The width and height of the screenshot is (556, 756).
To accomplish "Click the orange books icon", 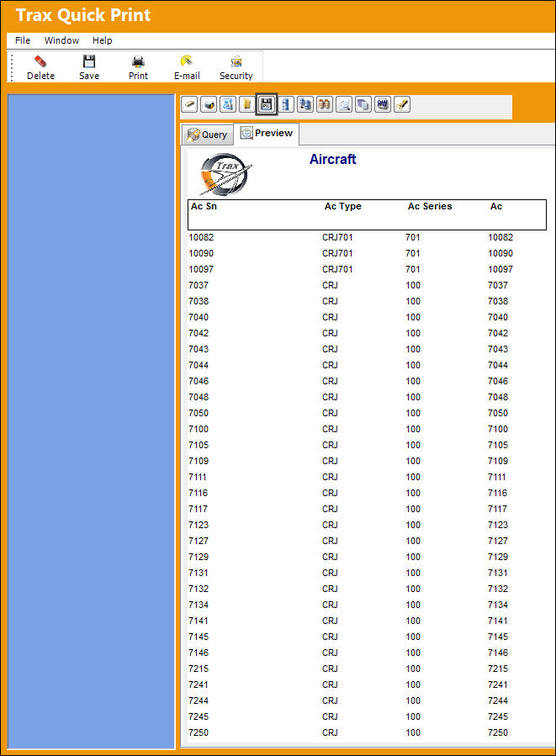I will [x=325, y=104].
